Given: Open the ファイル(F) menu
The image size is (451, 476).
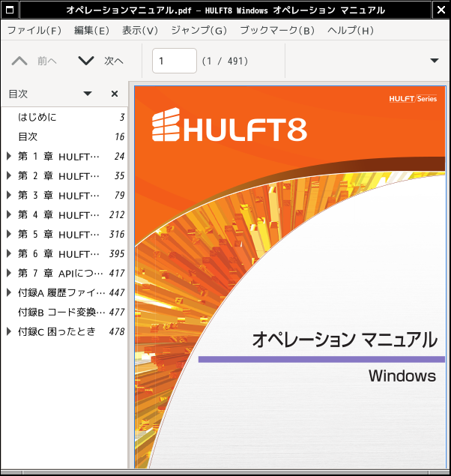Looking at the screenshot, I should (34, 30).
